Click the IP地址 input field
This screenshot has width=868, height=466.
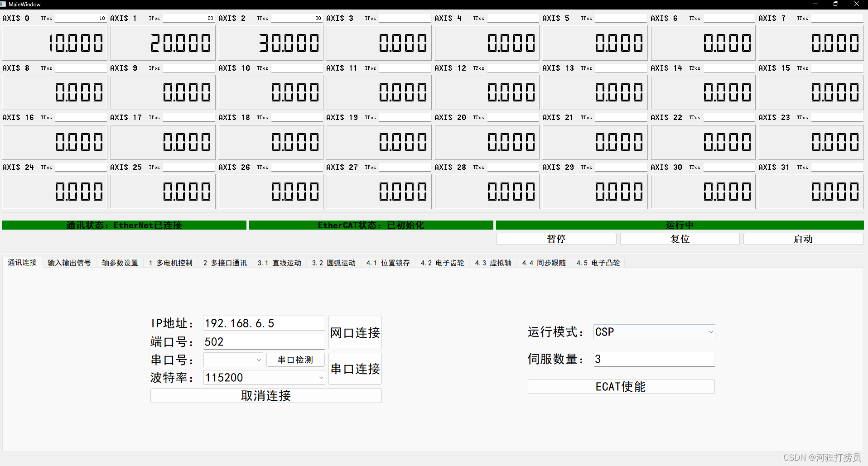[x=264, y=323]
